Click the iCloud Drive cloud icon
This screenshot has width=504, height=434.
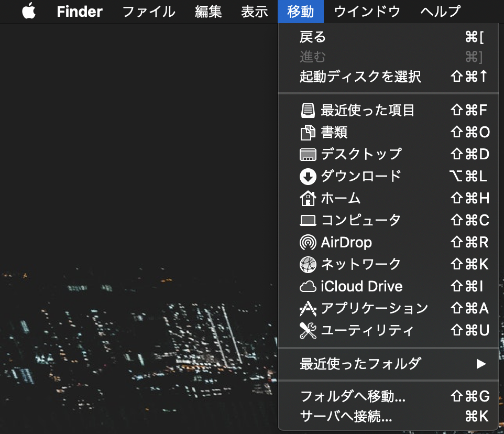click(308, 286)
